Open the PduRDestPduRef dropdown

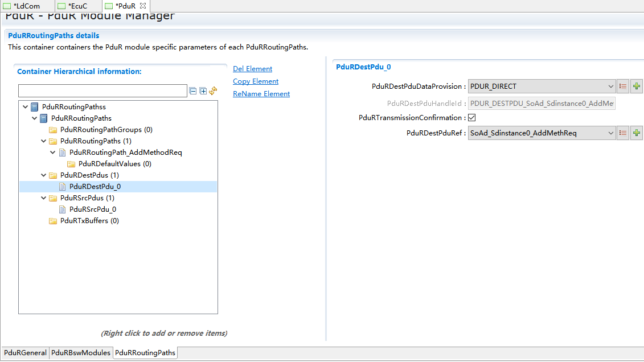(x=610, y=133)
